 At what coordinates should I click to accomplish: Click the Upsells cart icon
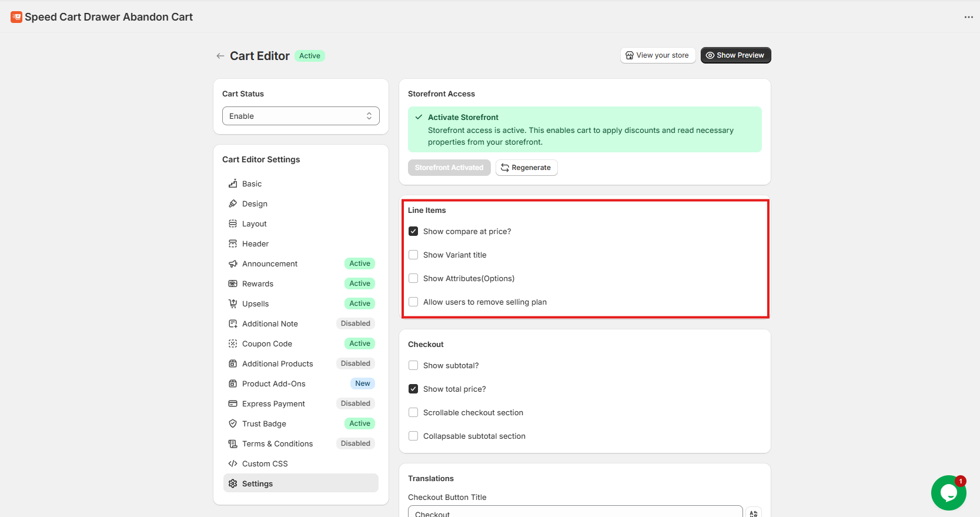pos(233,303)
